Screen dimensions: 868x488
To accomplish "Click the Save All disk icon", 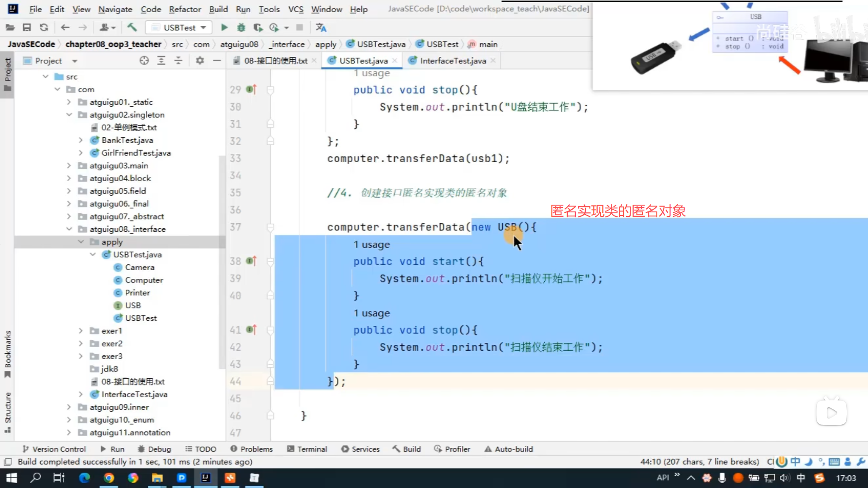I will [27, 28].
